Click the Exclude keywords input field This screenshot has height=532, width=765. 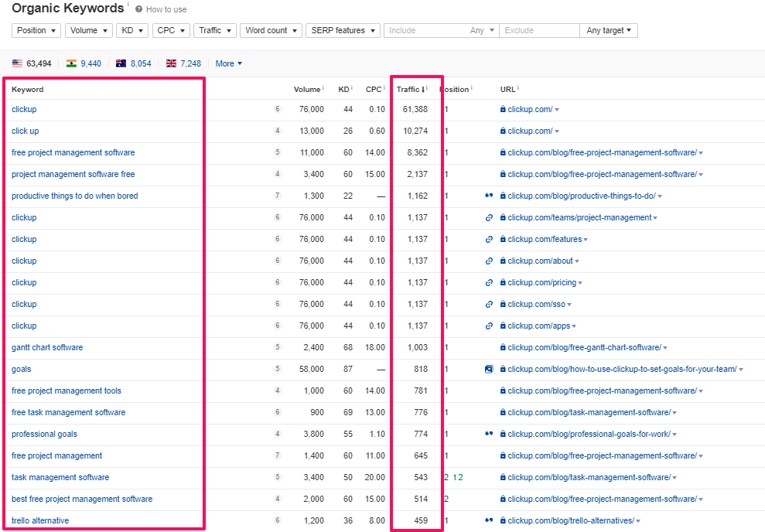(x=538, y=31)
